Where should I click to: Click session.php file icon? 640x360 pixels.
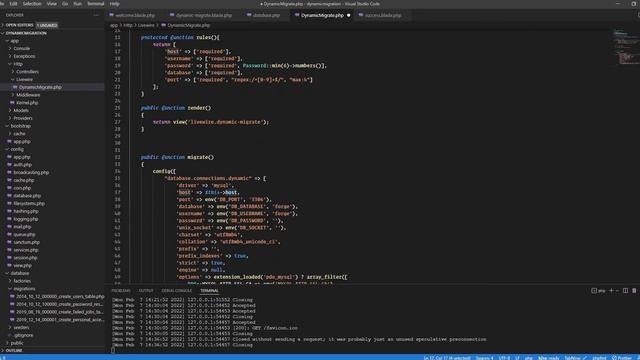pos(9,258)
